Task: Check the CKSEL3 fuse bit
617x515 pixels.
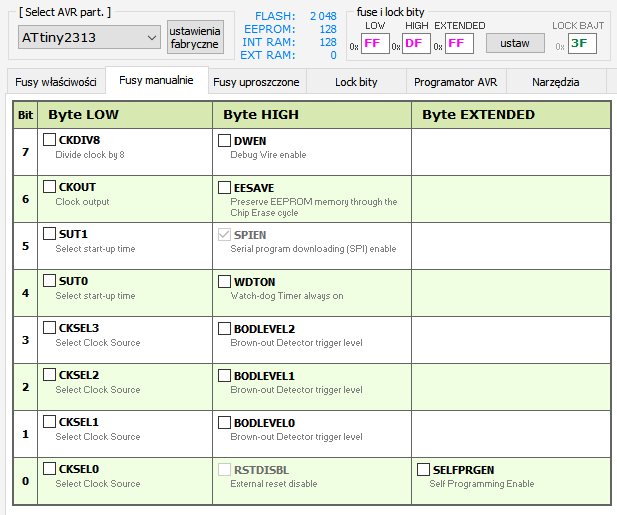Action: (x=49, y=328)
